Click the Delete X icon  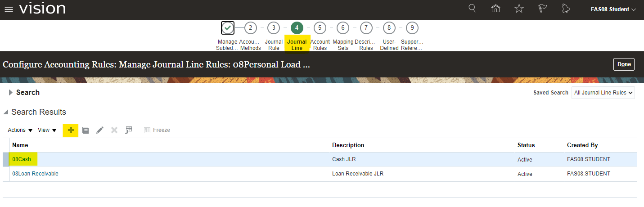pos(114,130)
